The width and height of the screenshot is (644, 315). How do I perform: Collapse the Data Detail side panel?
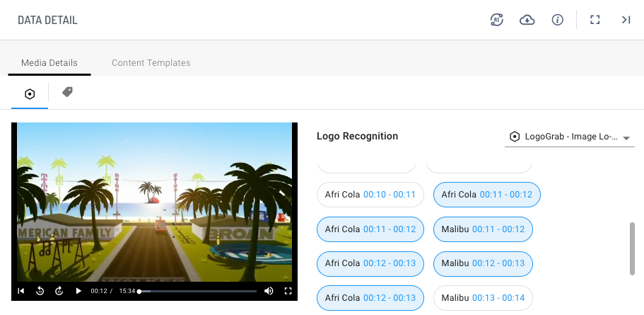pyautogui.click(x=626, y=20)
